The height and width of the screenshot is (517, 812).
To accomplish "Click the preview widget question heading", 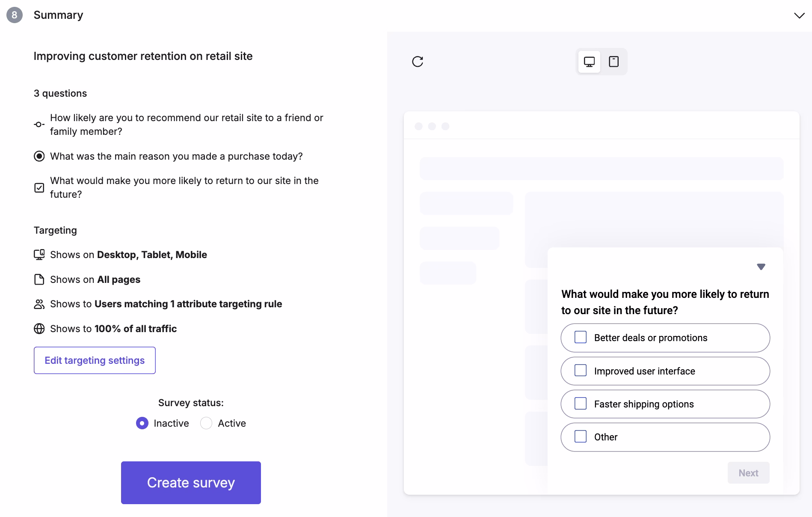I will coord(665,302).
